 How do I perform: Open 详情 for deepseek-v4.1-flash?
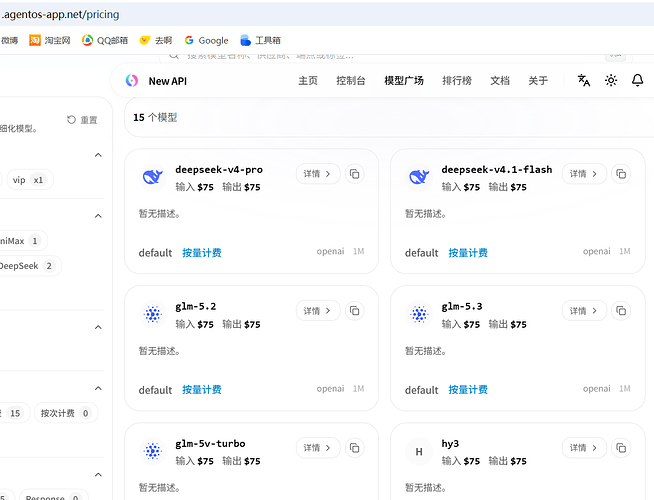pyautogui.click(x=584, y=174)
